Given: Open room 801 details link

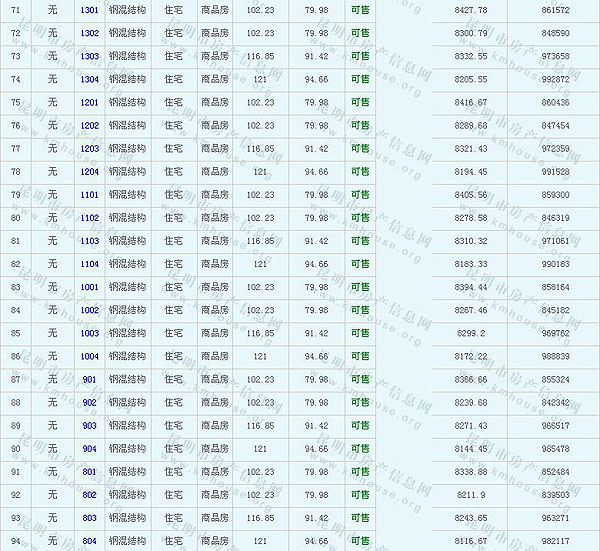Looking at the screenshot, I should (89, 471).
